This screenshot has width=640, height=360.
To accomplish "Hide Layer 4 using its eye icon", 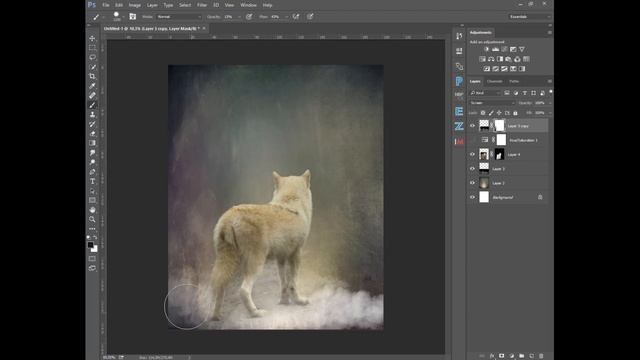I will (472, 154).
